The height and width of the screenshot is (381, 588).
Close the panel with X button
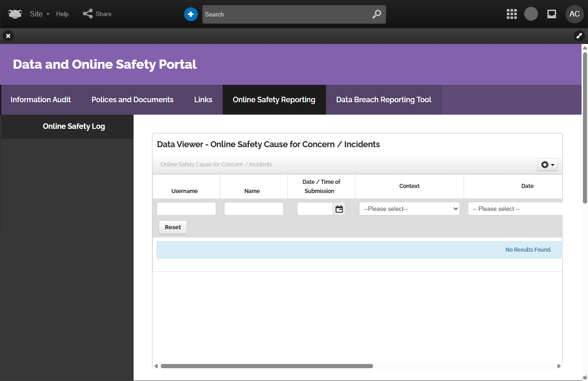pyautogui.click(x=8, y=36)
